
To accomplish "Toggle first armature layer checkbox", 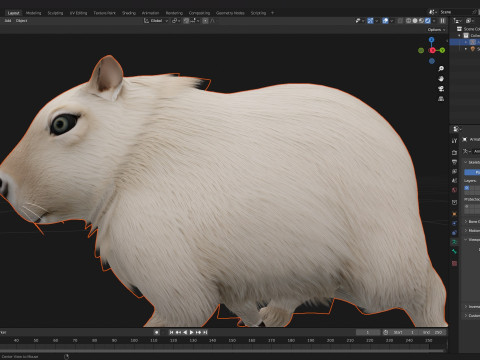I will click(x=467, y=188).
